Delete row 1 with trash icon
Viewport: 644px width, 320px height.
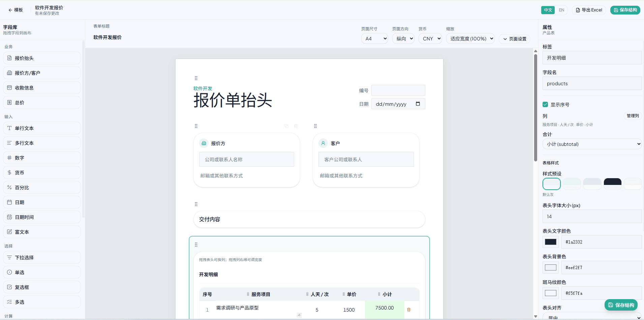409,310
